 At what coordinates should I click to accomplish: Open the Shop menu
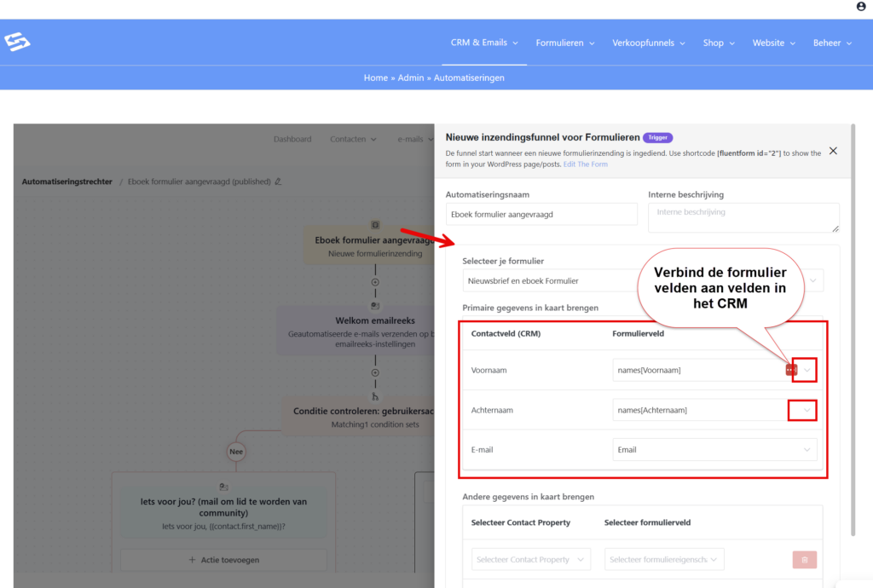(718, 43)
